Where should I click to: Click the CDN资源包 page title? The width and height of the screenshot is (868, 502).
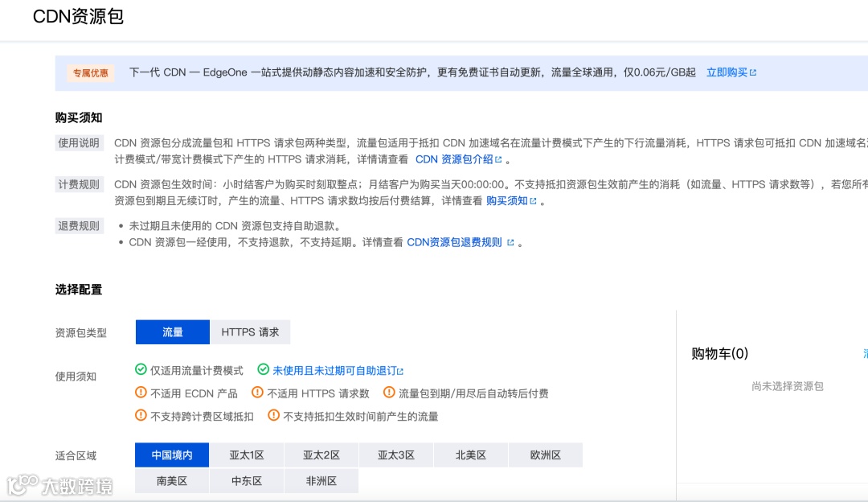click(78, 17)
